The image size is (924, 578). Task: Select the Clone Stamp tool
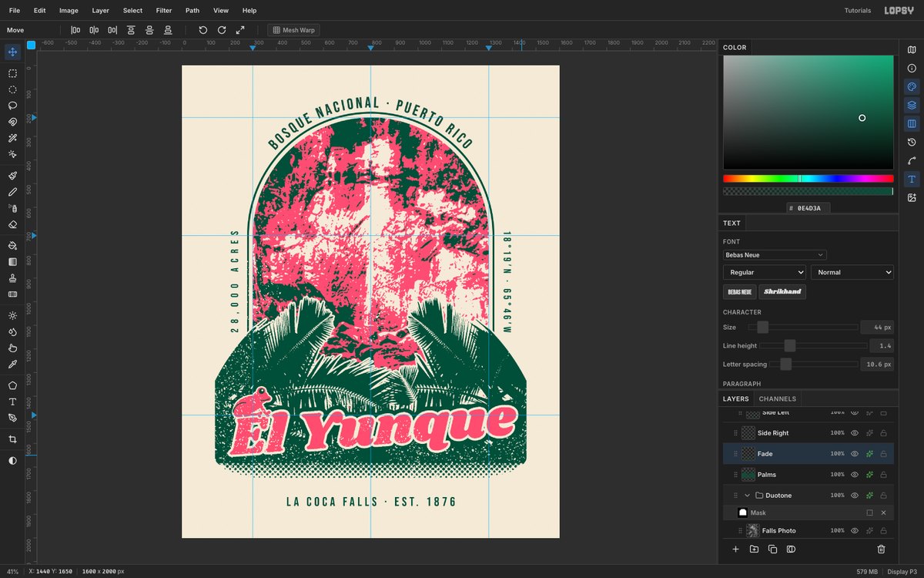(x=12, y=277)
